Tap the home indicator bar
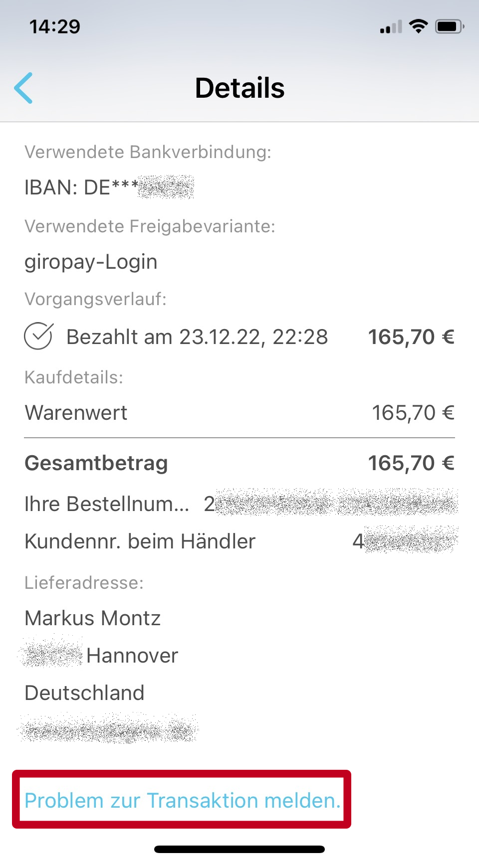The width and height of the screenshot is (479, 868). (239, 849)
